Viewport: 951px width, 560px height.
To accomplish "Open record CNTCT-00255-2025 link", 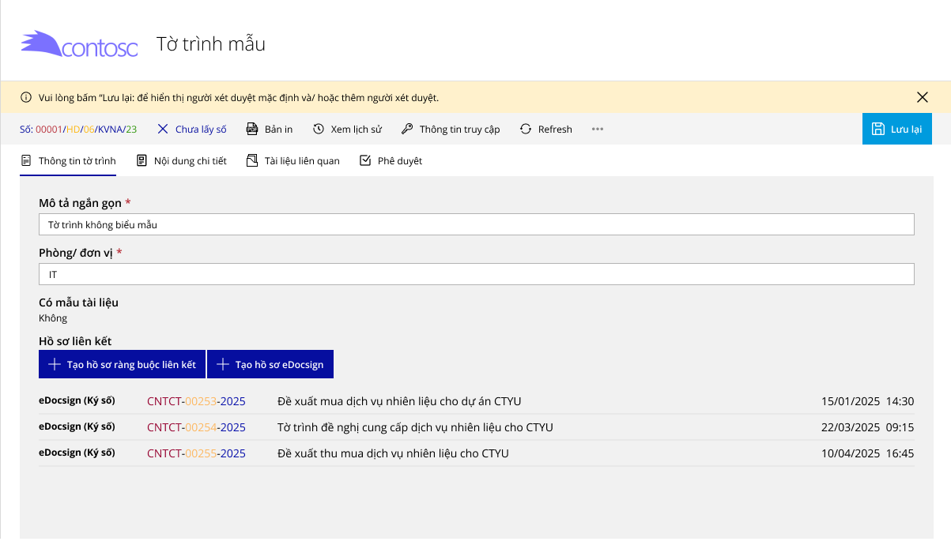I will point(196,453).
